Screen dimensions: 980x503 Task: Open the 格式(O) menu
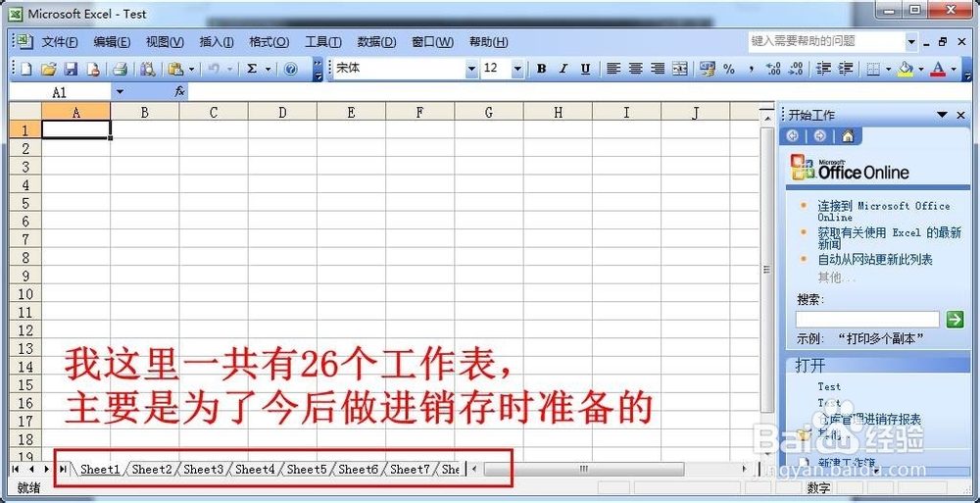[x=269, y=42]
